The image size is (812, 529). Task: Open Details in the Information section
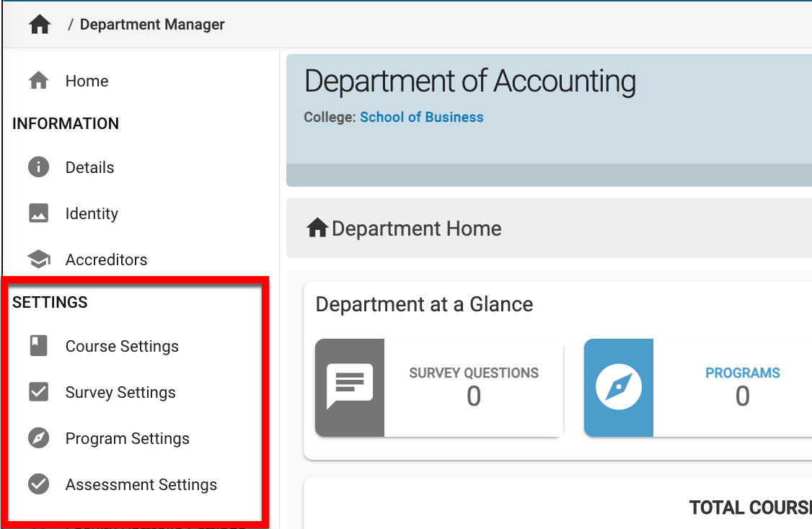89,167
